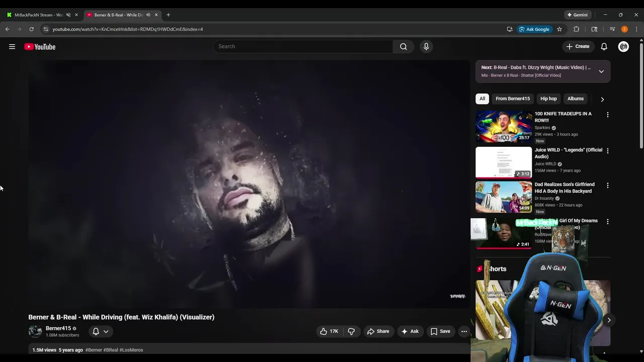Open Chrome extensions puzzle icon
The image size is (644, 362).
[577, 29]
